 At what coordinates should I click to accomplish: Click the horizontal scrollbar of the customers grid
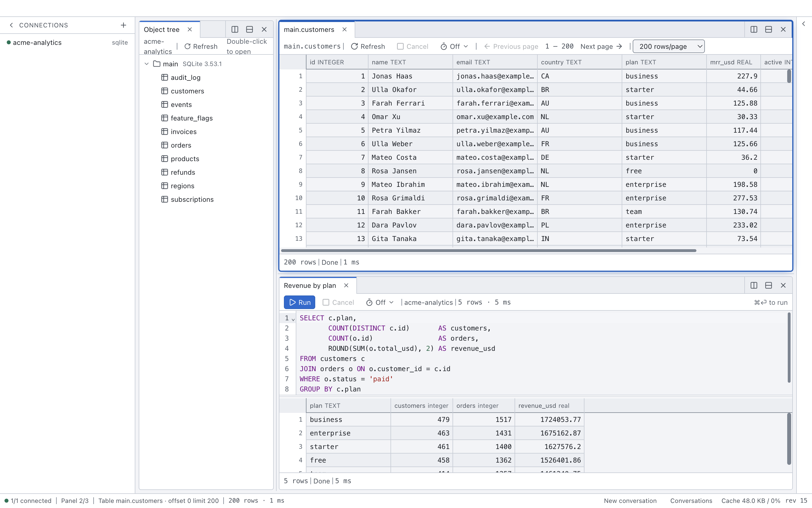[489, 251]
